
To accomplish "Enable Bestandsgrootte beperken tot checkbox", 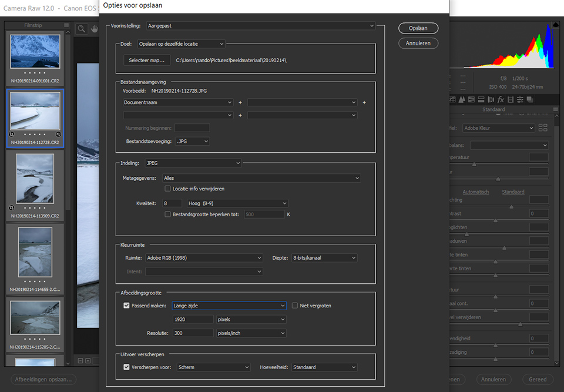I will click(x=167, y=214).
